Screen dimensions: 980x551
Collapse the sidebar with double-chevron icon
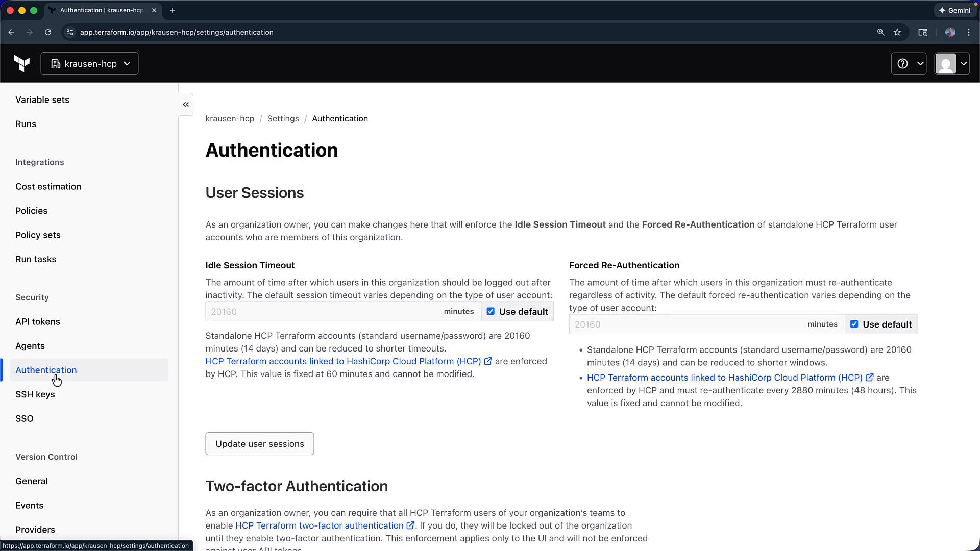(x=186, y=104)
